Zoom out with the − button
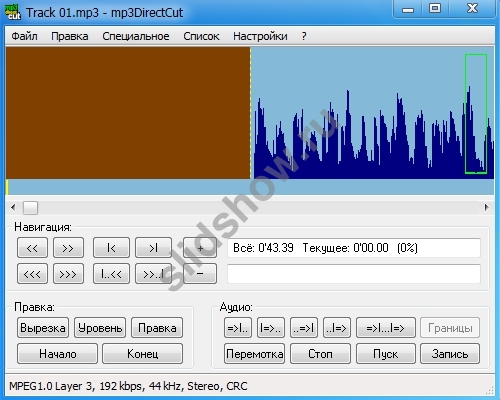This screenshot has height=400, width=500. [x=200, y=274]
